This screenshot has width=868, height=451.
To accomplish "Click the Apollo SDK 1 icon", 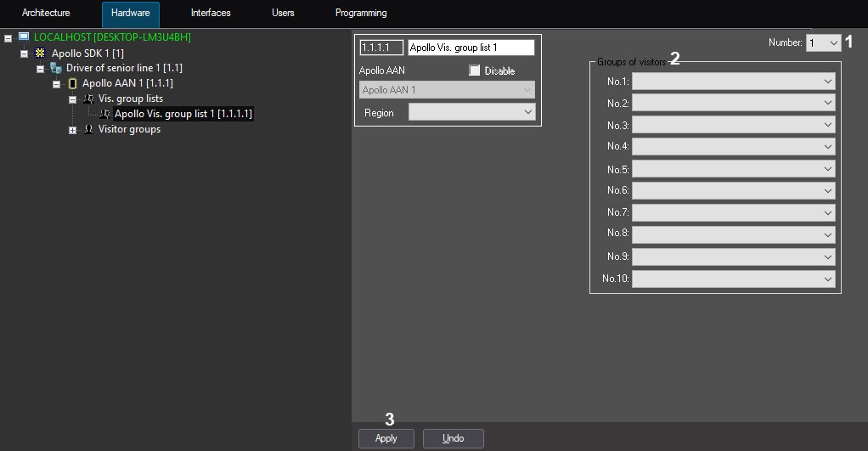I will point(40,54).
